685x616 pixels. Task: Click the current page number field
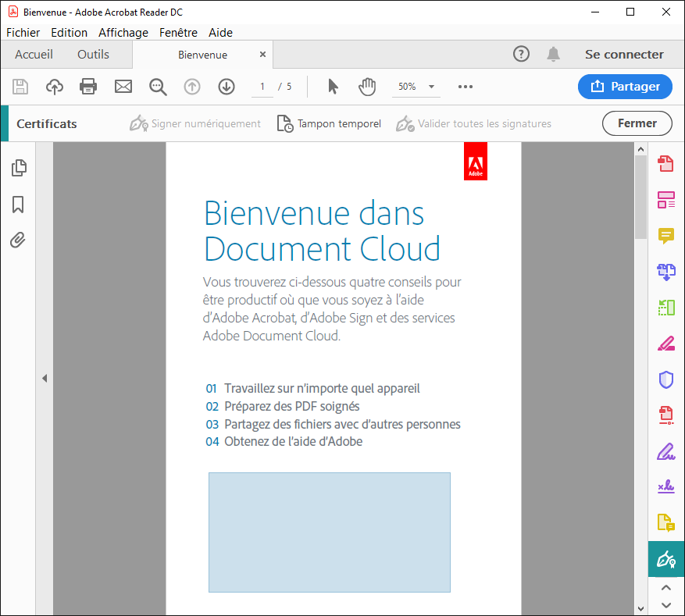262,87
